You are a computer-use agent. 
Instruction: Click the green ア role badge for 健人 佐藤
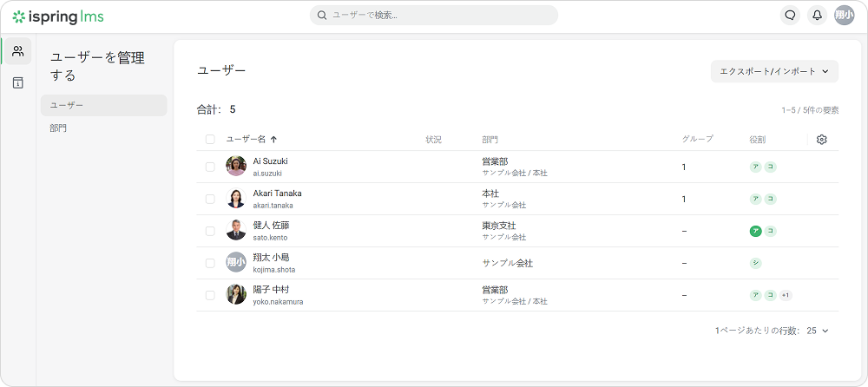click(755, 231)
